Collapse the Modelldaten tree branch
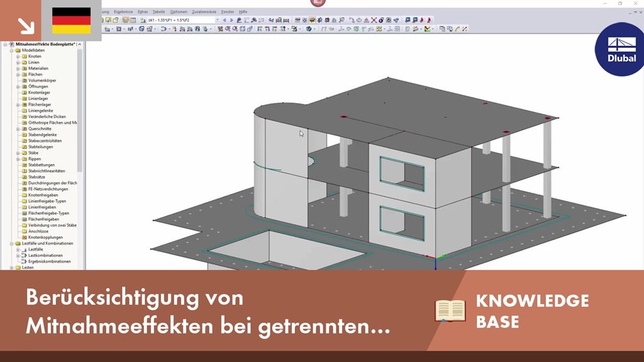Image resolution: width=644 pixels, height=362 pixels. click(x=13, y=50)
